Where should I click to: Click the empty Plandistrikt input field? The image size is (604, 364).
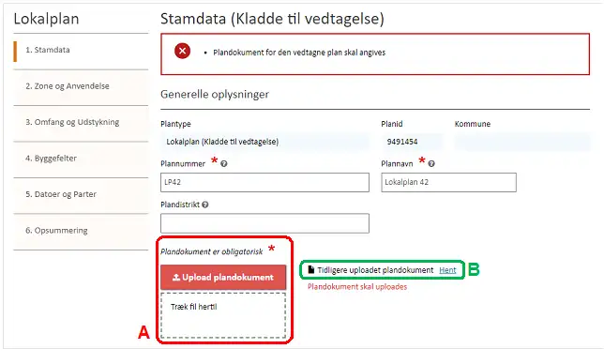[x=264, y=223]
